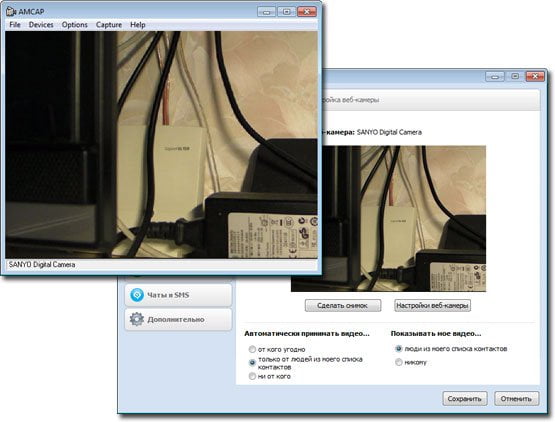
Task: Select the 'от кого угодно' radio option
Action: point(252,349)
